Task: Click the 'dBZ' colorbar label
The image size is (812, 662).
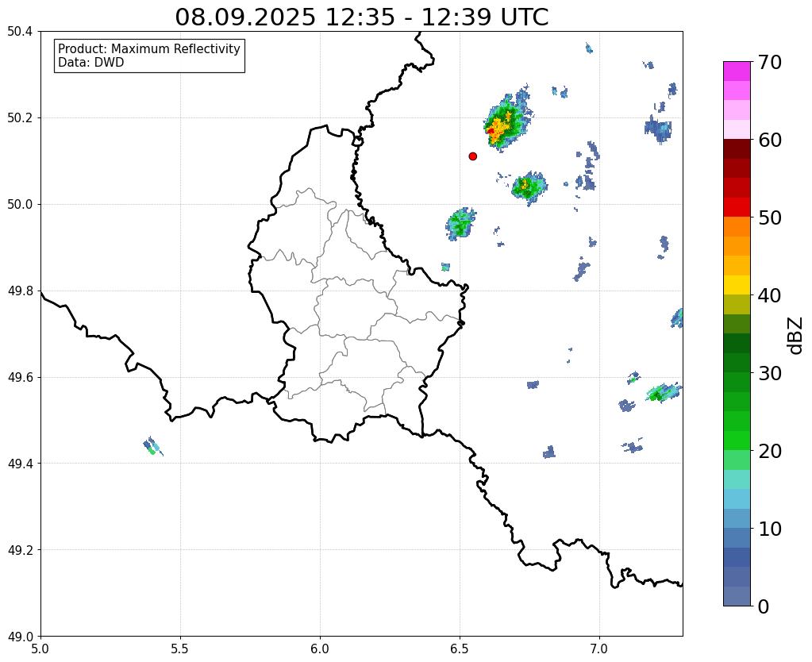Action: click(x=796, y=335)
